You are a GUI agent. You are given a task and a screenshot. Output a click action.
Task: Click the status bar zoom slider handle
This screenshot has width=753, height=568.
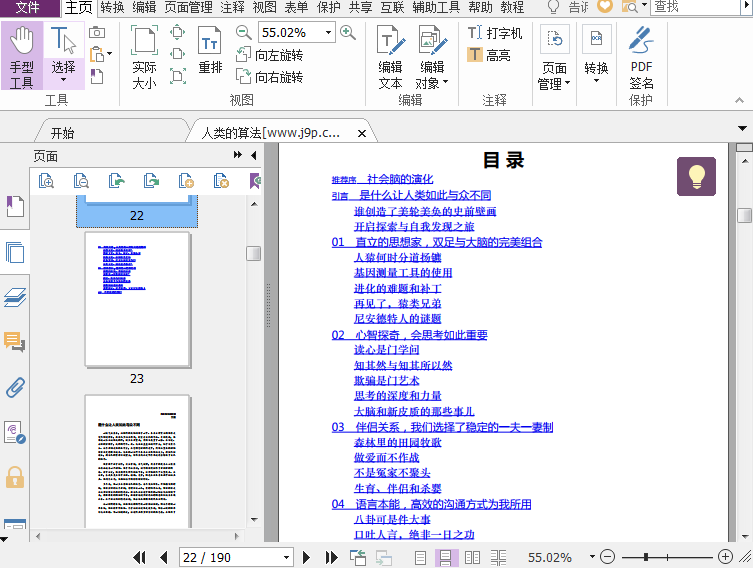pyautogui.click(x=646, y=557)
